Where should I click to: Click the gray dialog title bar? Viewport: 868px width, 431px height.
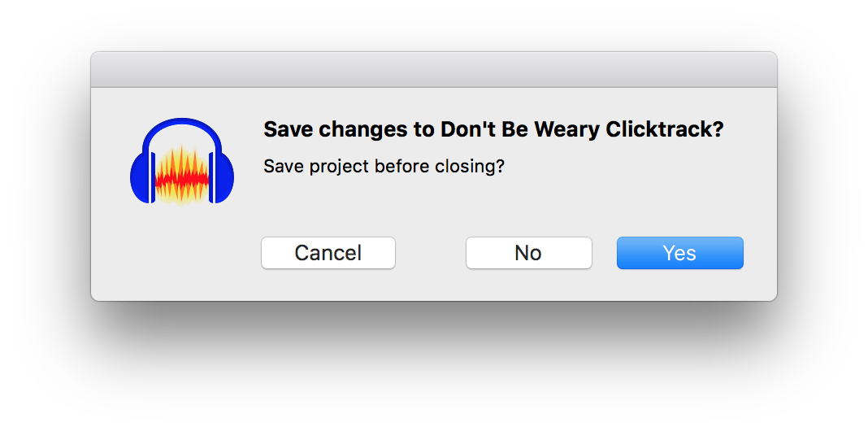click(x=434, y=70)
